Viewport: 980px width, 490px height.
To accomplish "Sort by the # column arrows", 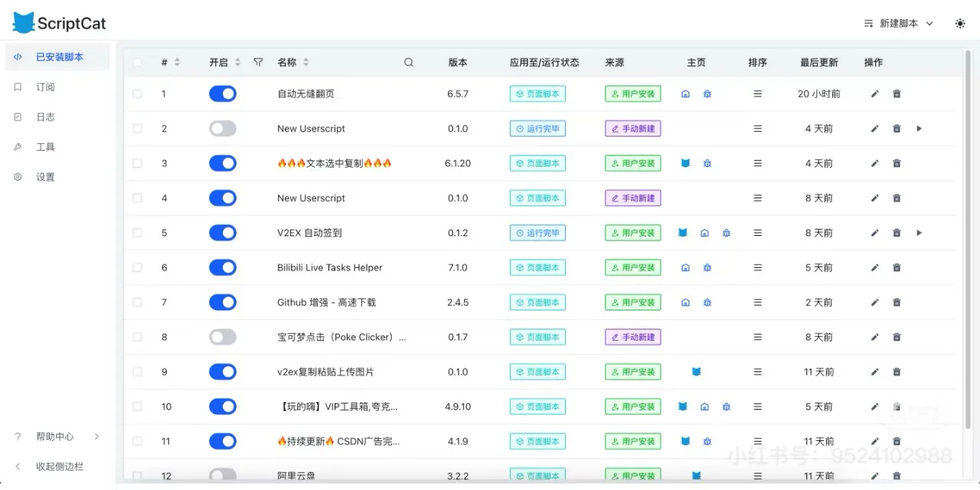I will click(176, 62).
